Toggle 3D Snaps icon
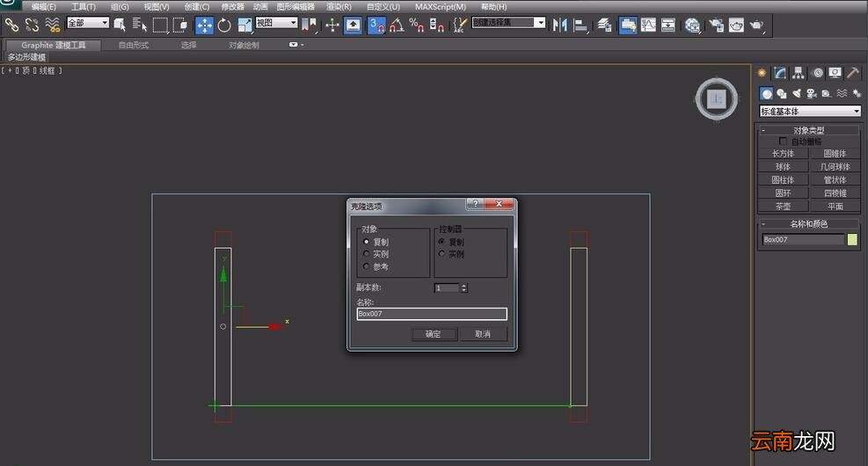Screen dimensions: 868x466 tap(376, 25)
